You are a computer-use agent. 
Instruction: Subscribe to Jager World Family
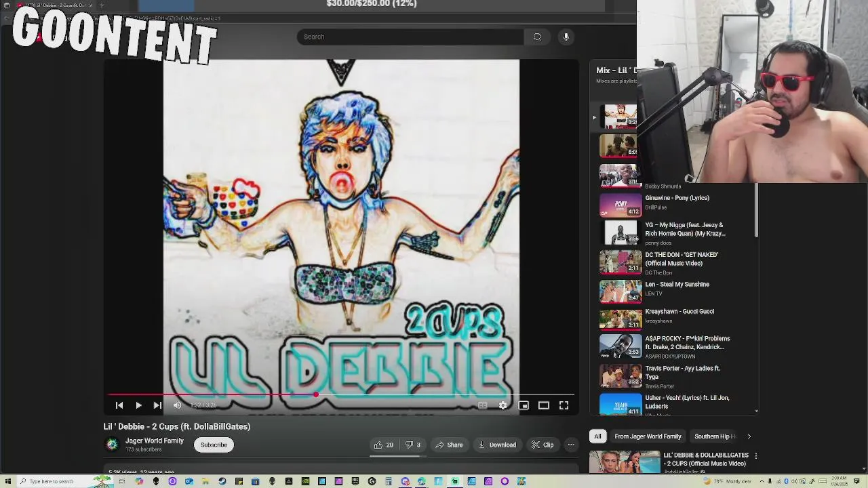[x=214, y=445]
